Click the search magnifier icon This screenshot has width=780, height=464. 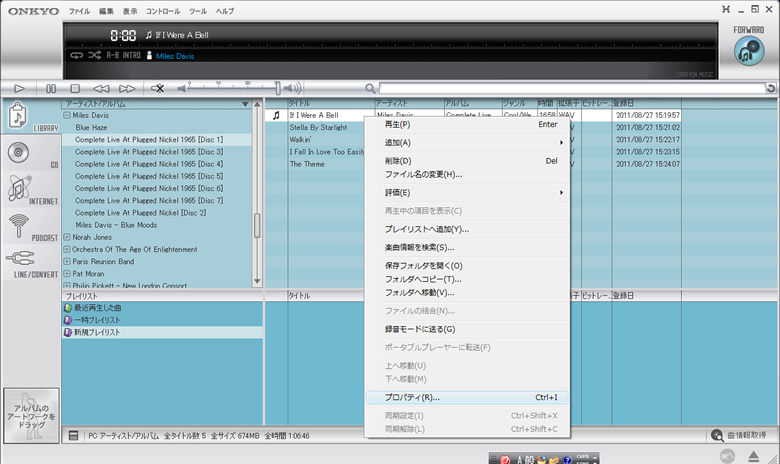(370, 89)
